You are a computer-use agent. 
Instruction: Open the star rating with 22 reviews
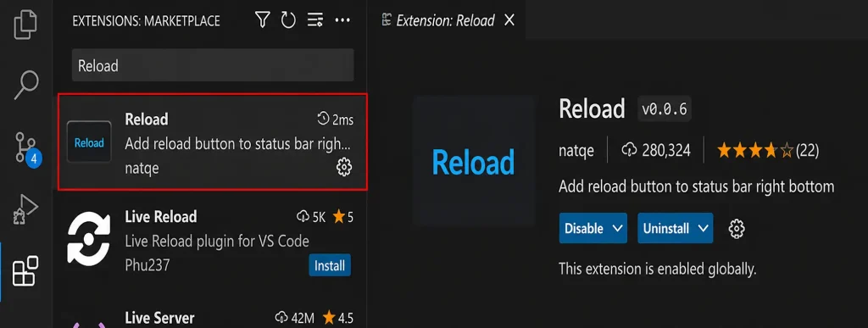point(768,151)
